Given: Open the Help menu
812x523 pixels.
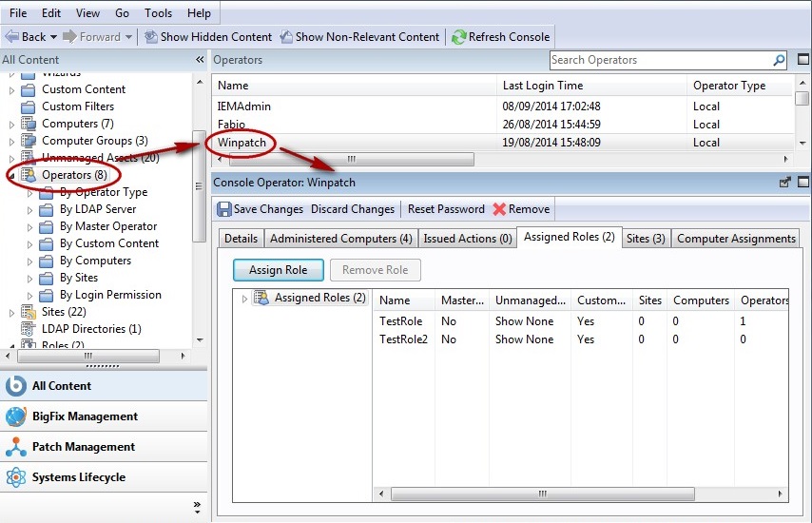Looking at the screenshot, I should click(x=199, y=13).
